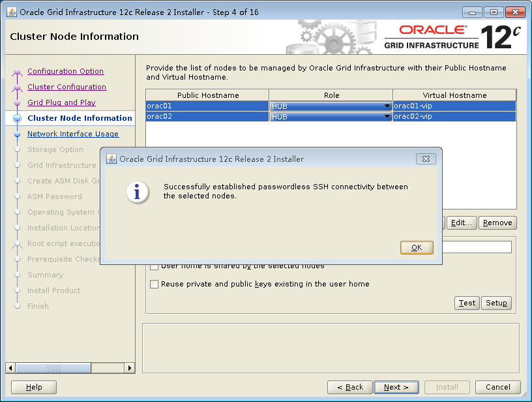The height and width of the screenshot is (402, 532).
Task: Click the Virtual Hostname column header
Action: pos(454,95)
